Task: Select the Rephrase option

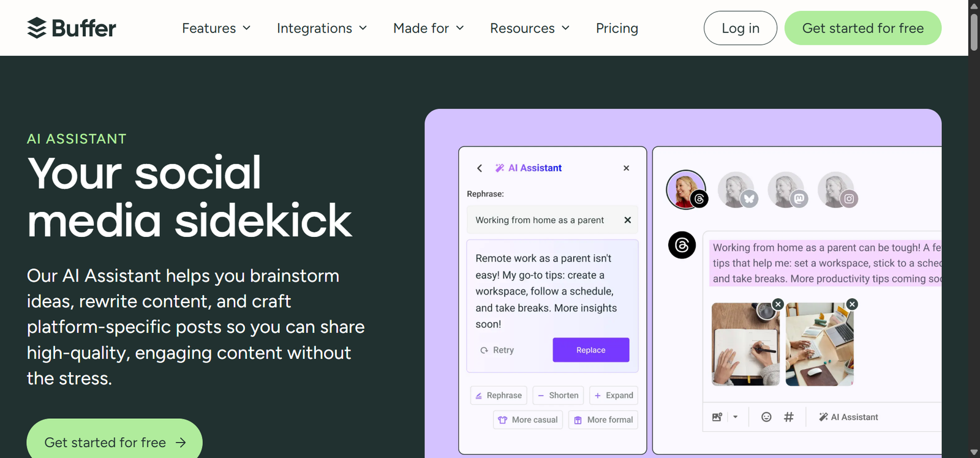Action: tap(499, 396)
